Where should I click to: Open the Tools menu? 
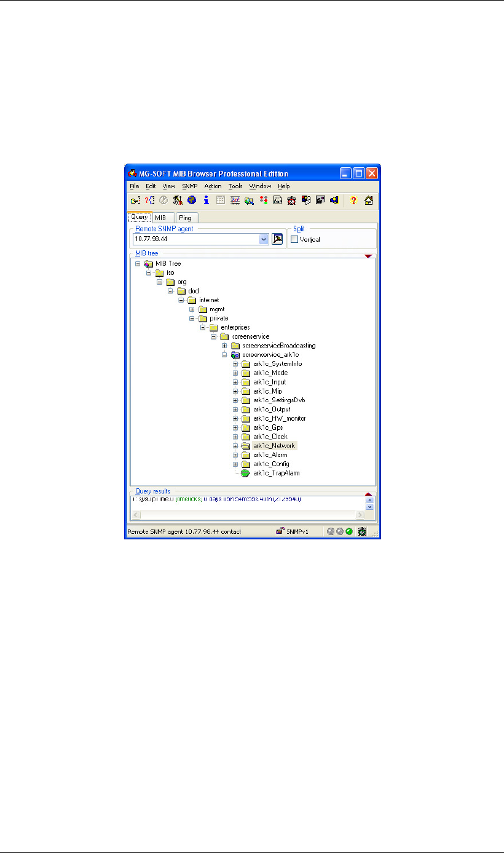click(235, 186)
